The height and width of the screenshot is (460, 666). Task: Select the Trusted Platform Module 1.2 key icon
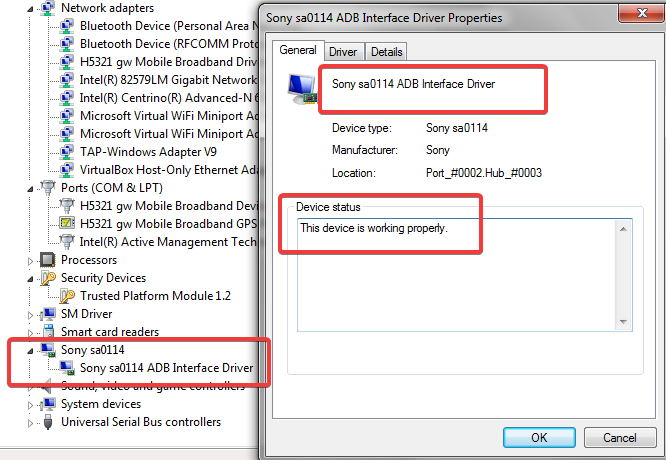[x=67, y=296]
